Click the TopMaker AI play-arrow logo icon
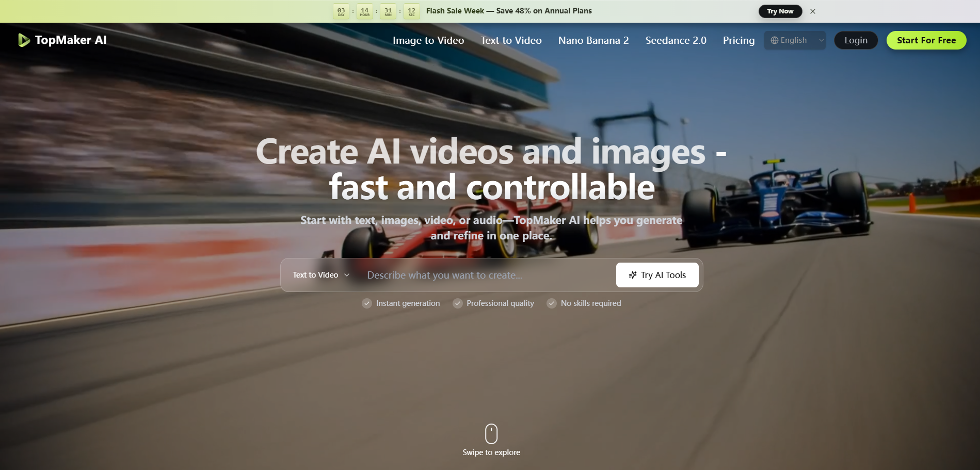Viewport: 980px width, 470px height. point(24,40)
